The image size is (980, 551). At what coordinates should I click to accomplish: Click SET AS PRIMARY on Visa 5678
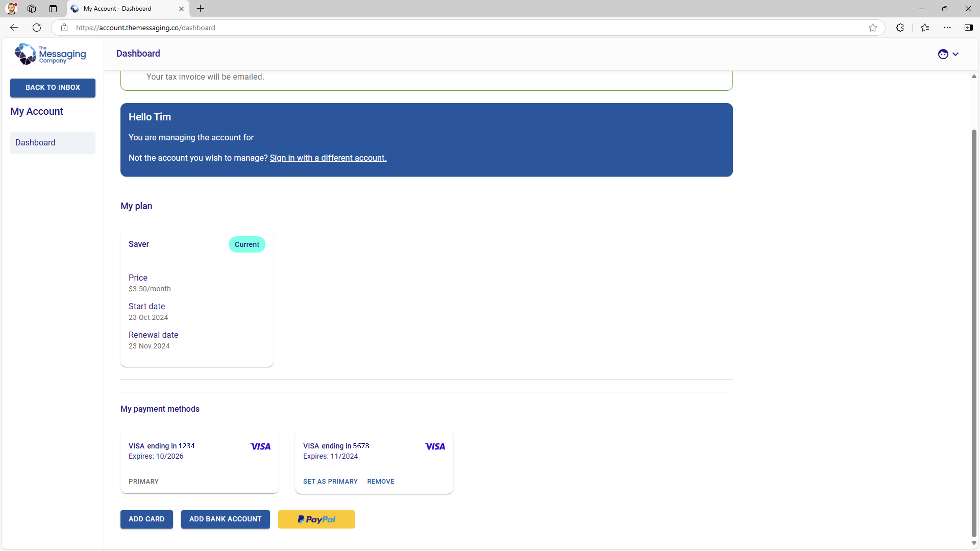[330, 481]
